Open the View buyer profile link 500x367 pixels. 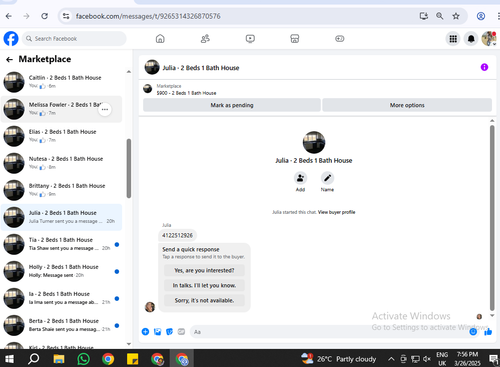tap(336, 212)
